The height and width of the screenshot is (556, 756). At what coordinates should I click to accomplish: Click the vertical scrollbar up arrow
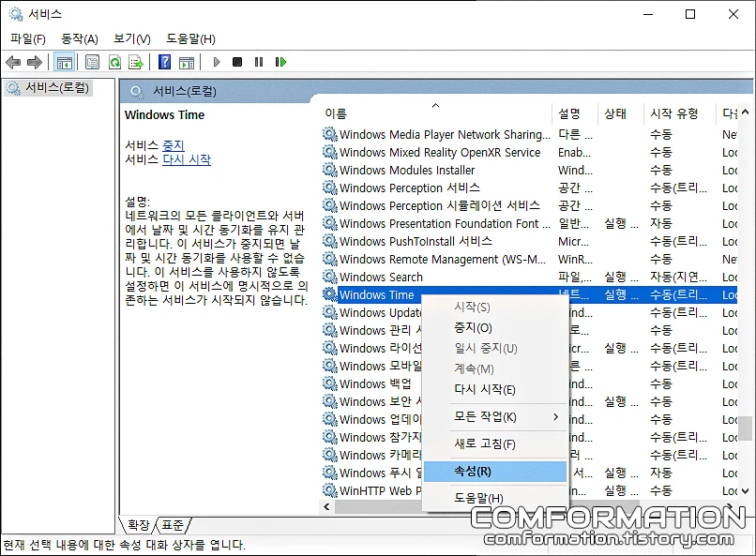point(745,113)
